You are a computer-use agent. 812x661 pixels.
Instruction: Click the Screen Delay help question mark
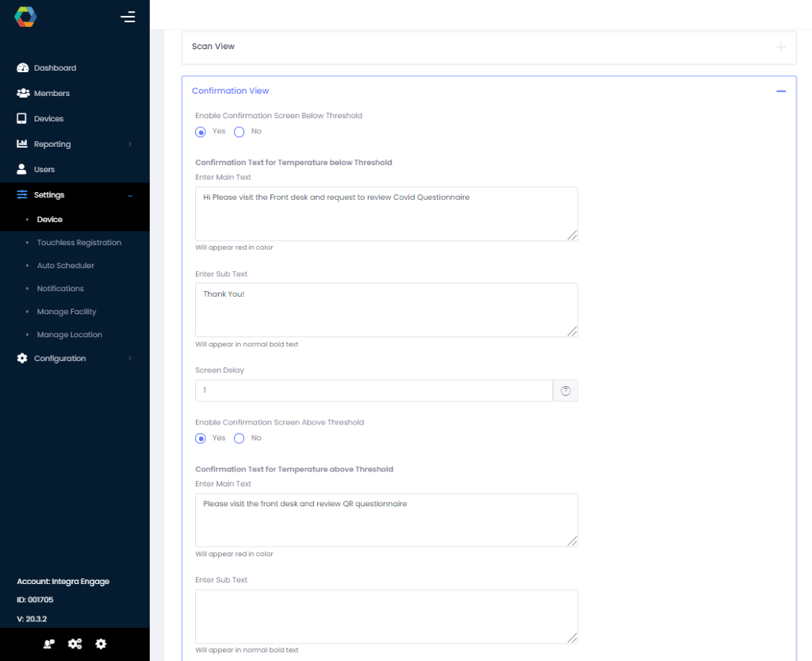pos(565,390)
